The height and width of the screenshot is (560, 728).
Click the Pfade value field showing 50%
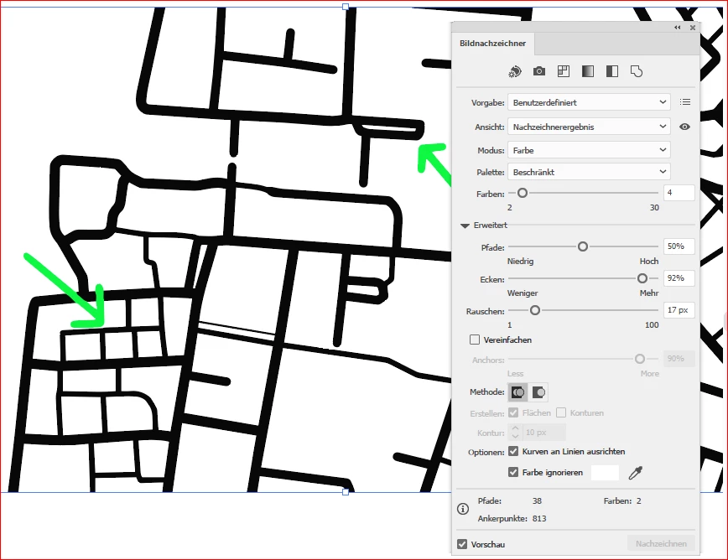tap(679, 246)
